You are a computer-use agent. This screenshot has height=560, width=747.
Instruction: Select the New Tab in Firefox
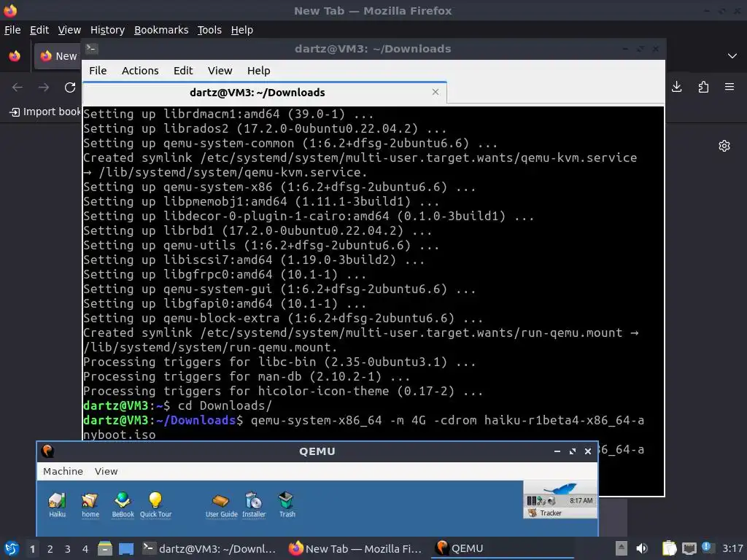58,56
